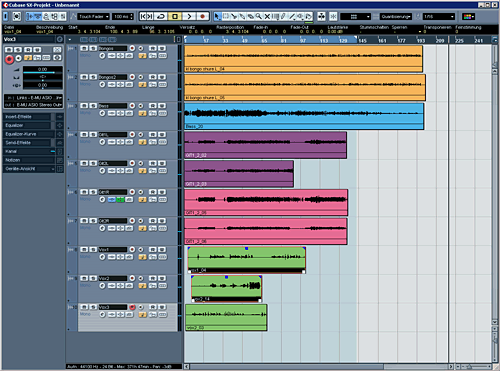Open the Send-Effekte inspector tab
500x371 pixels.
tap(28, 143)
